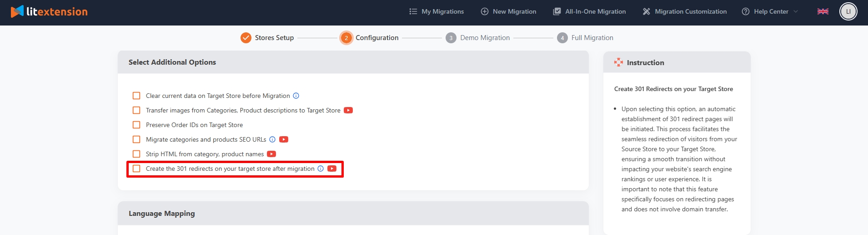Click the My Migrations list icon
The image size is (868, 235).
click(413, 11)
